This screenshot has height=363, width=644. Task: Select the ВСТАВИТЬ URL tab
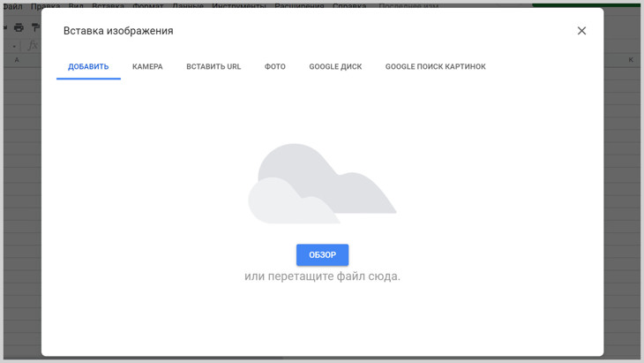pyautogui.click(x=213, y=67)
